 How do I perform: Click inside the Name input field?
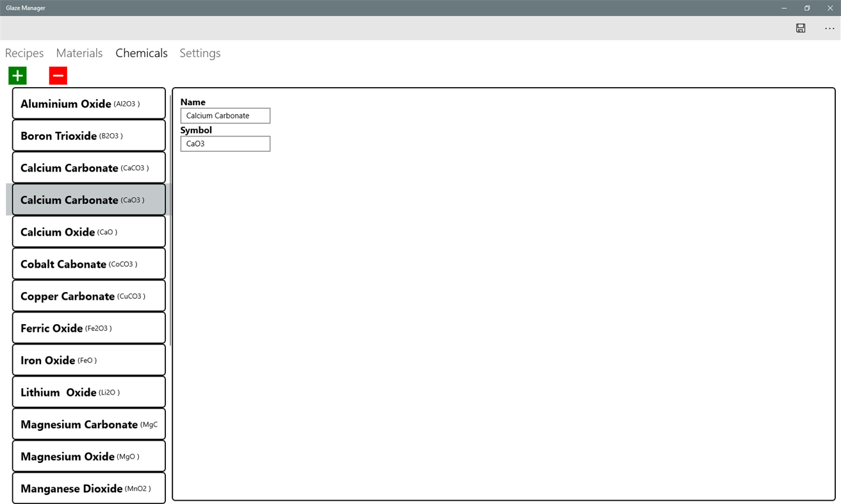(225, 115)
